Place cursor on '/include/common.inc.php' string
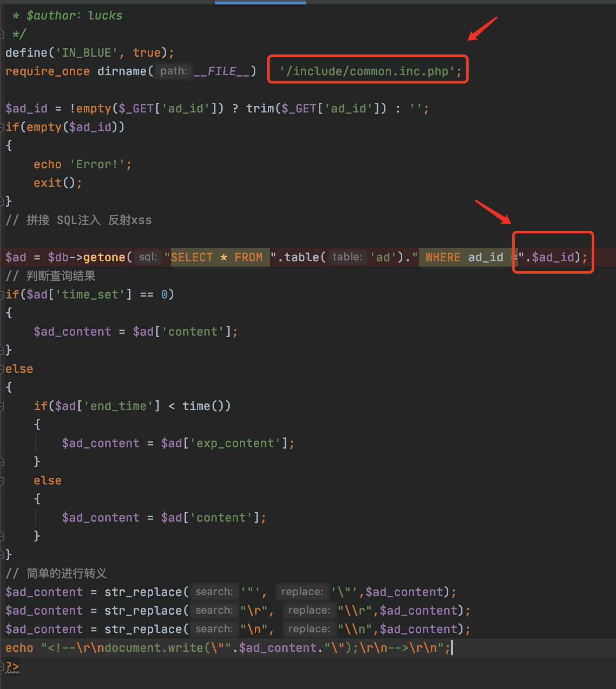 [x=366, y=71]
